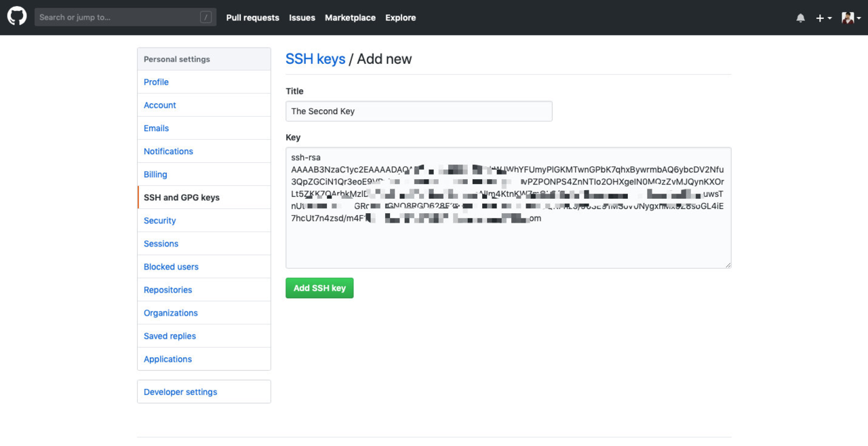Select Profile in settings sidebar
Image resolution: width=868 pixels, height=446 pixels.
(x=204, y=82)
